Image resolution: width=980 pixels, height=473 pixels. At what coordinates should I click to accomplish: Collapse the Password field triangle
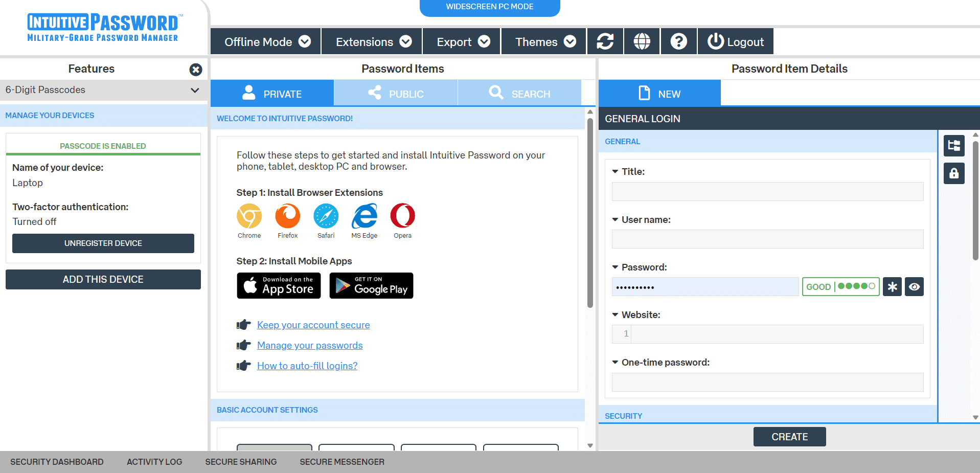(x=615, y=267)
